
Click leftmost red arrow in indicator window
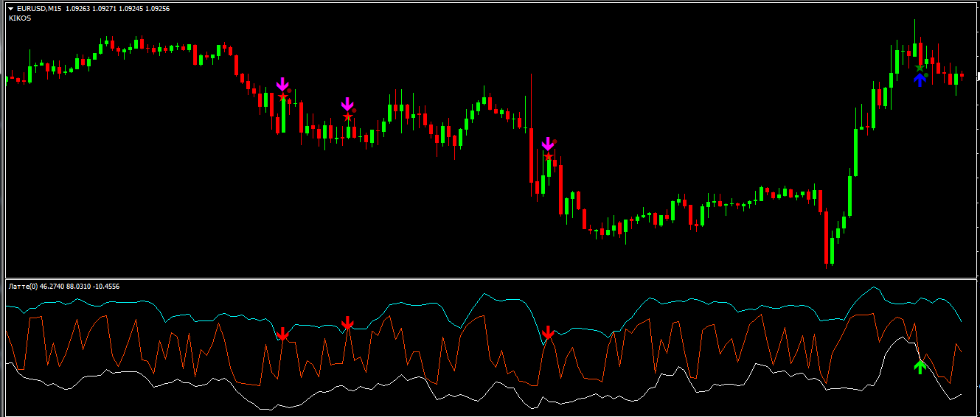(x=282, y=334)
